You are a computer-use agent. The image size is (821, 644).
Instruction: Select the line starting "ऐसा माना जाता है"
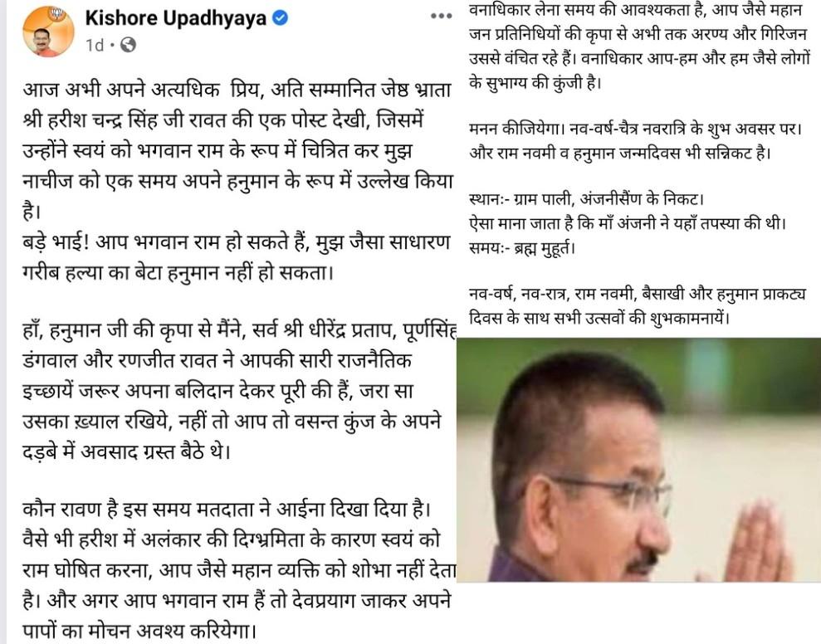point(628,223)
